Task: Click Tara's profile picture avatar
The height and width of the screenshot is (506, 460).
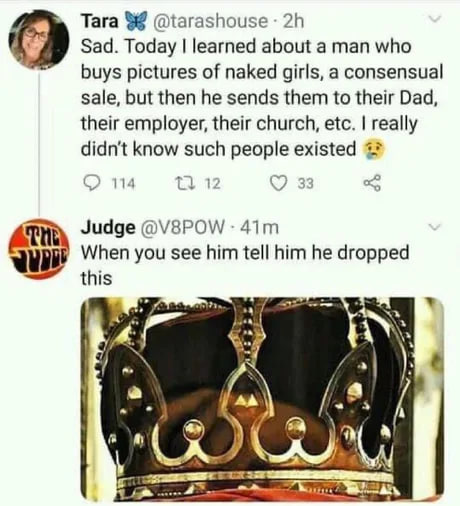Action: point(38,39)
